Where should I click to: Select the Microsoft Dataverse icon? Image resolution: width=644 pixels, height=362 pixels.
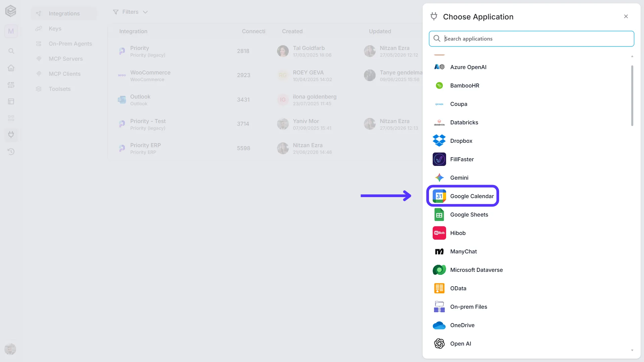click(439, 270)
